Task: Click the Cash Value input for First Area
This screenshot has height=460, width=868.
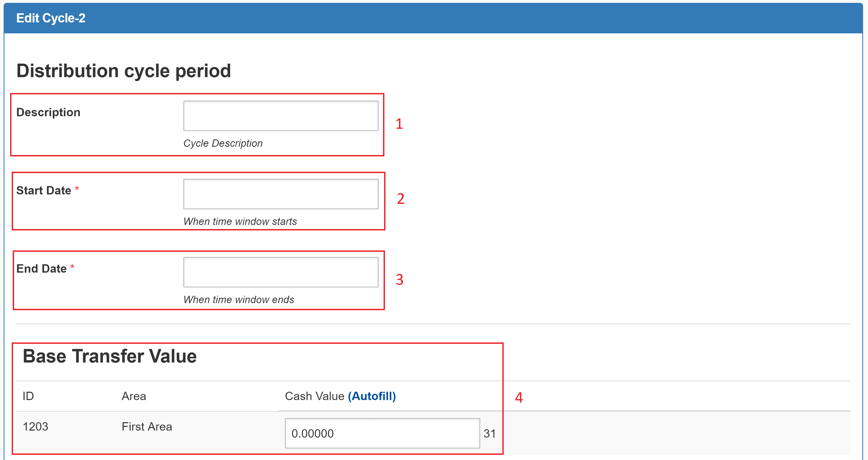Action: [x=382, y=433]
